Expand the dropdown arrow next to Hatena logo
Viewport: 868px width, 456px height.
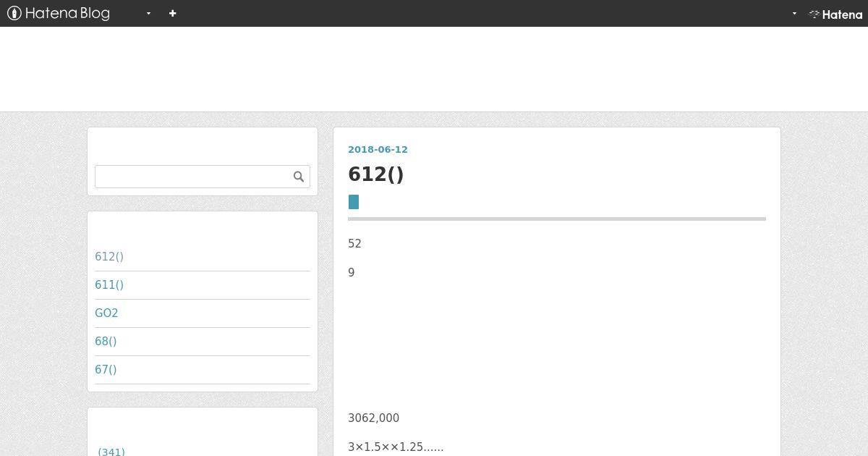tap(794, 13)
